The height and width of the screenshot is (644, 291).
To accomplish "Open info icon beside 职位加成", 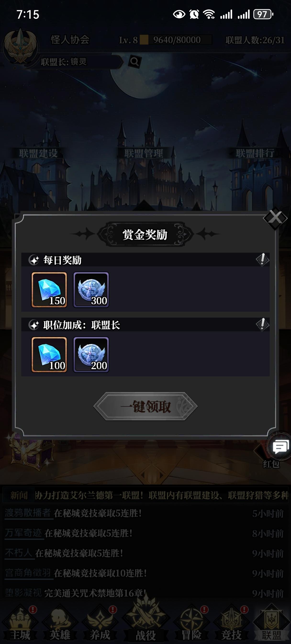I will click(262, 324).
